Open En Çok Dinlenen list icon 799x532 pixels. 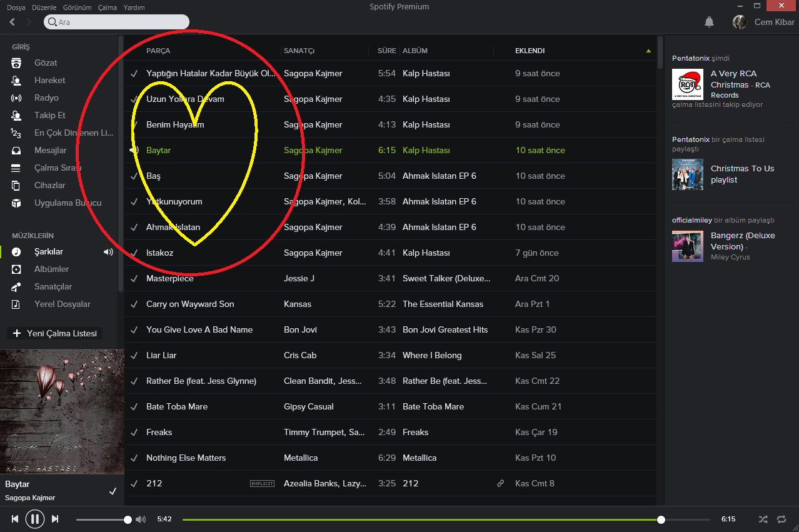click(x=16, y=133)
